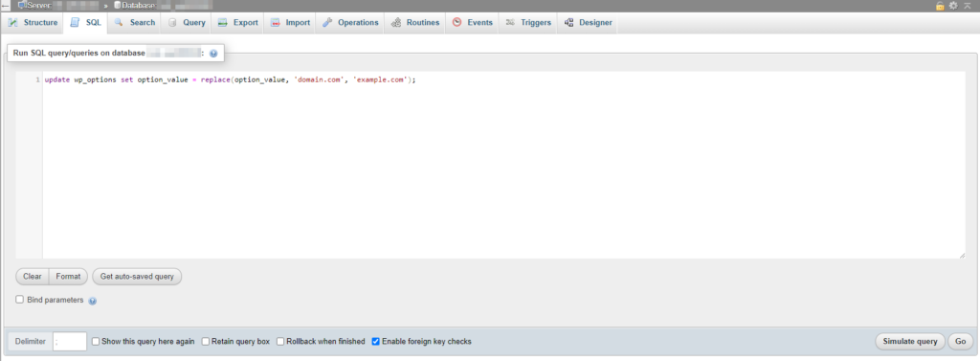This screenshot has height=361, width=980.
Task: Run the query with Go button
Action: pos(961,342)
